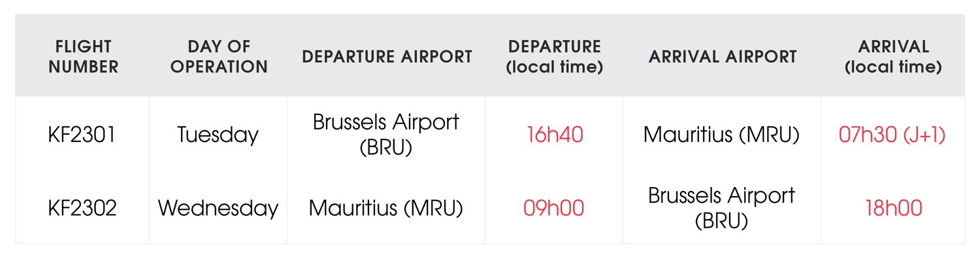Click the Arrival Airport column header
980x259 pixels.
tap(722, 56)
